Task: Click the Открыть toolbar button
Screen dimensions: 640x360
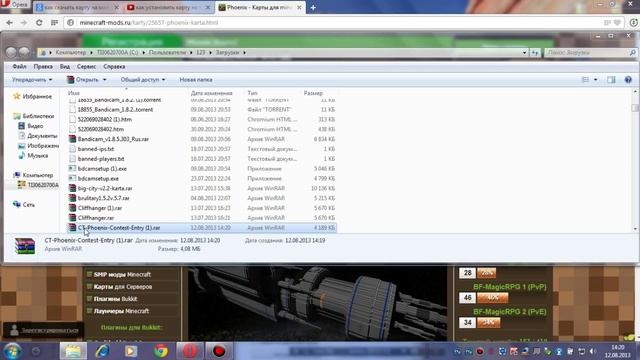Action: (83, 80)
